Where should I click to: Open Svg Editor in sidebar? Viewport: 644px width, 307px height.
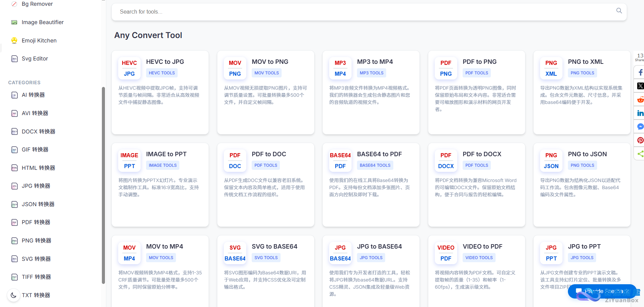[x=35, y=58]
